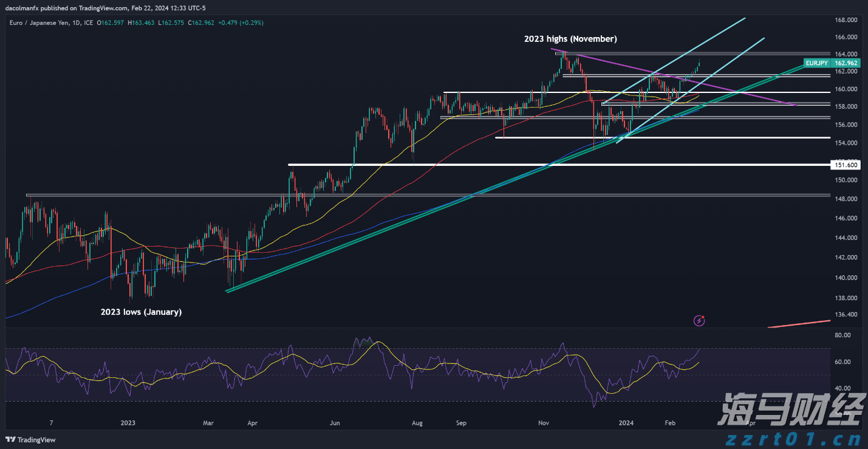Click the 2024 label on time axis
The image size is (868, 449).
[627, 423]
